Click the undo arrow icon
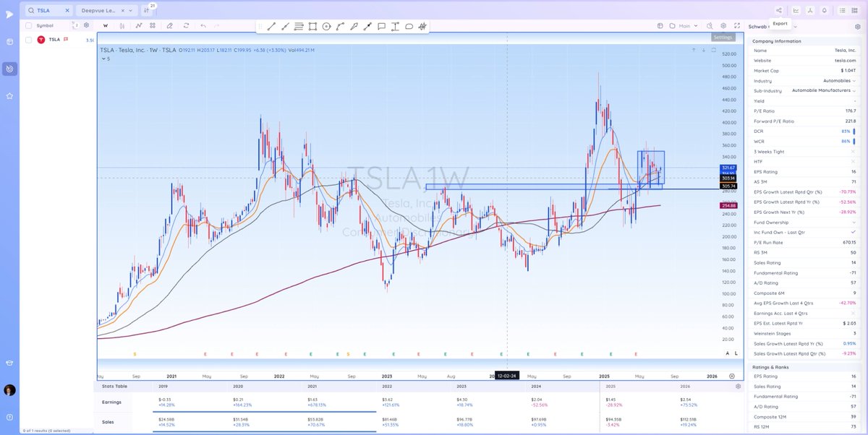The image size is (868, 435). pos(203,25)
